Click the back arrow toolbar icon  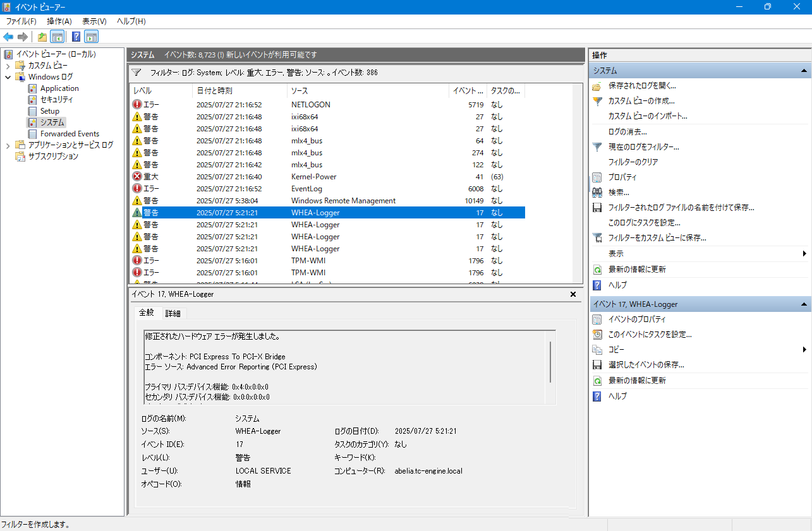pyautogui.click(x=8, y=37)
